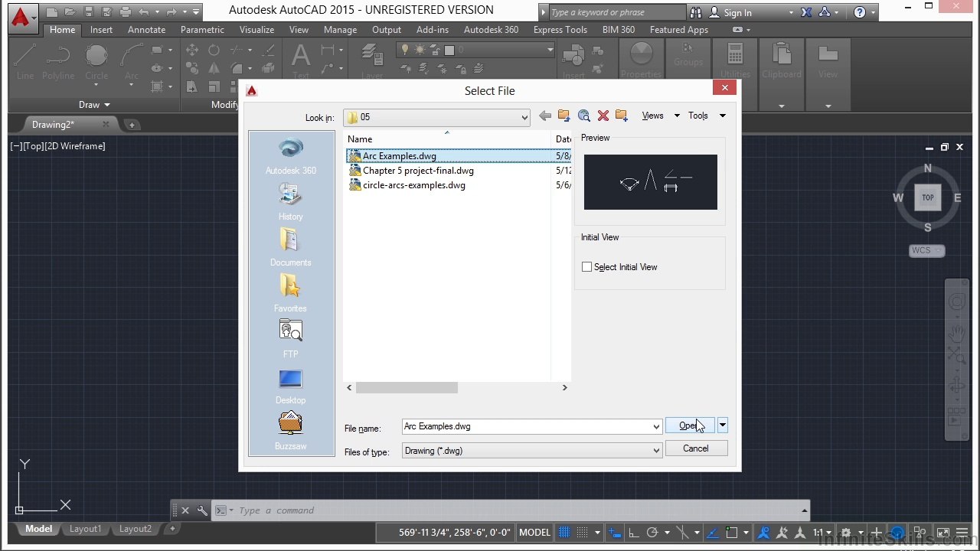Image resolution: width=980 pixels, height=551 pixels.
Task: Toggle annotation visibility in status bar
Action: point(763,533)
